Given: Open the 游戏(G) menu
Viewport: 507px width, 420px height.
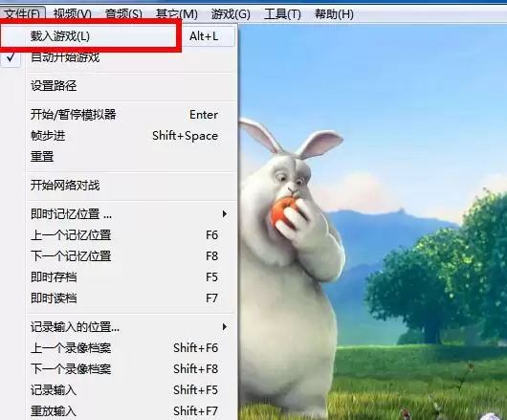Looking at the screenshot, I should click(x=231, y=14).
